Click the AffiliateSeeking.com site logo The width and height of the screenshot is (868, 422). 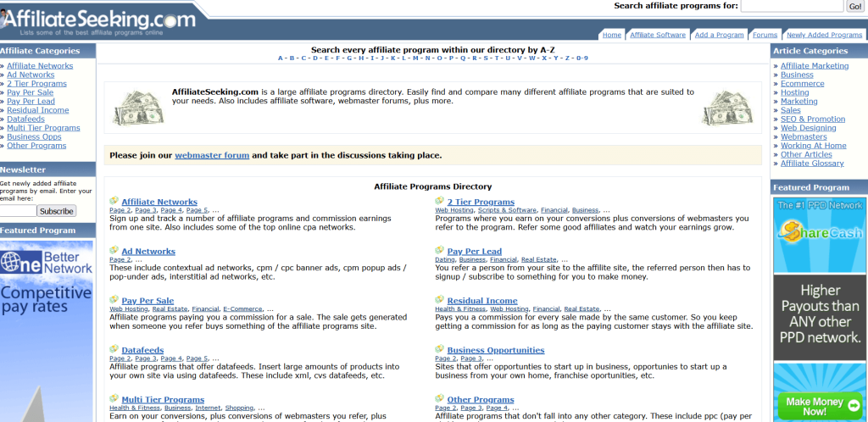click(x=98, y=21)
